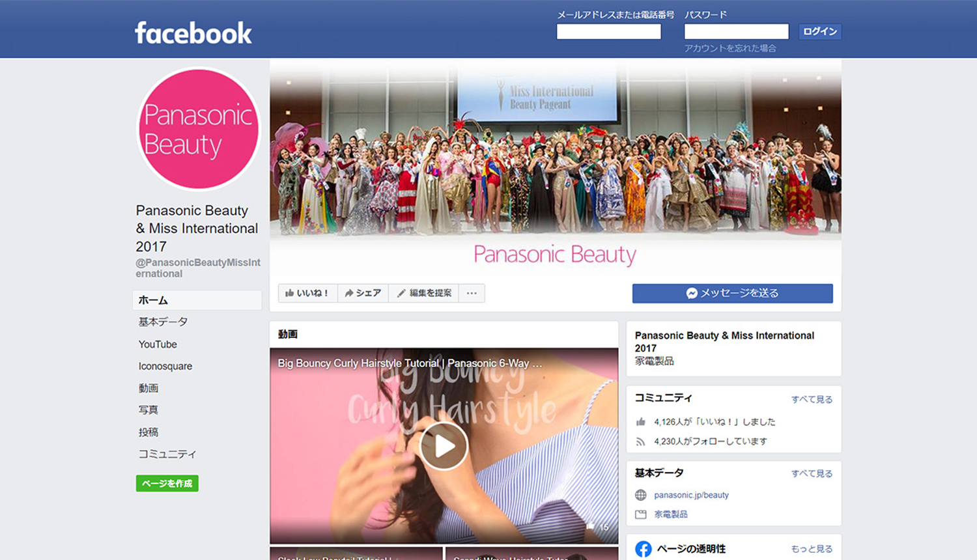Select ホーム in the sidebar
Screen dimensions: 977x560
pyautogui.click(x=197, y=300)
